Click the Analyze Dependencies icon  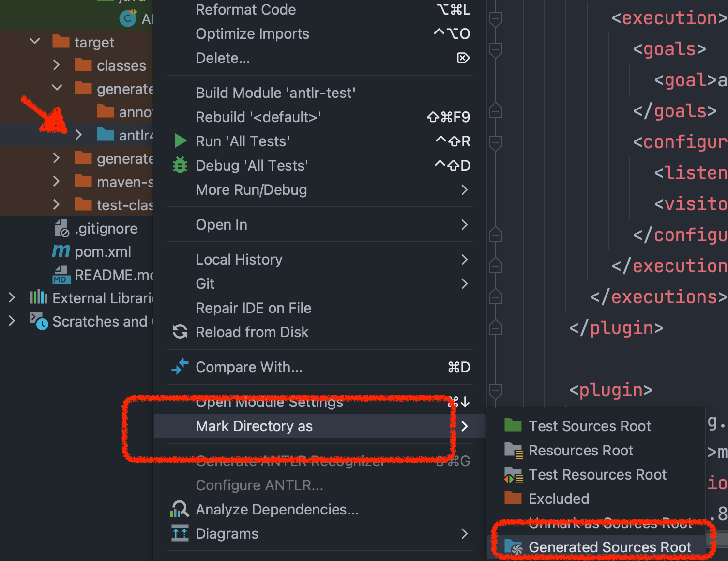(x=180, y=509)
